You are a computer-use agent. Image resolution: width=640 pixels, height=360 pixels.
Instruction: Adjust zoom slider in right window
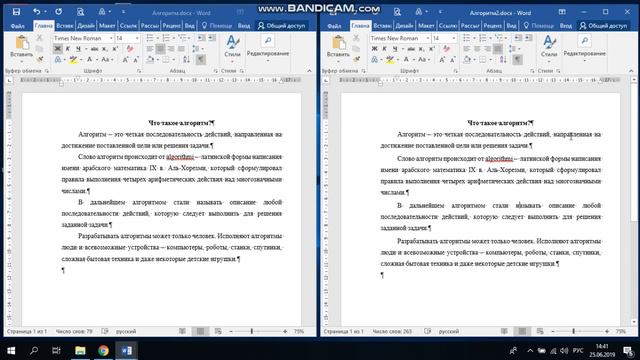coord(573,331)
